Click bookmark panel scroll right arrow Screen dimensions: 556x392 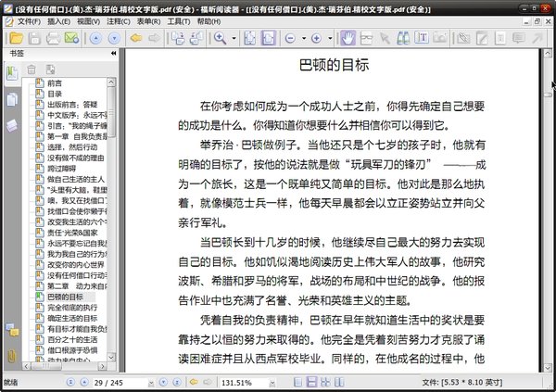pos(103,366)
